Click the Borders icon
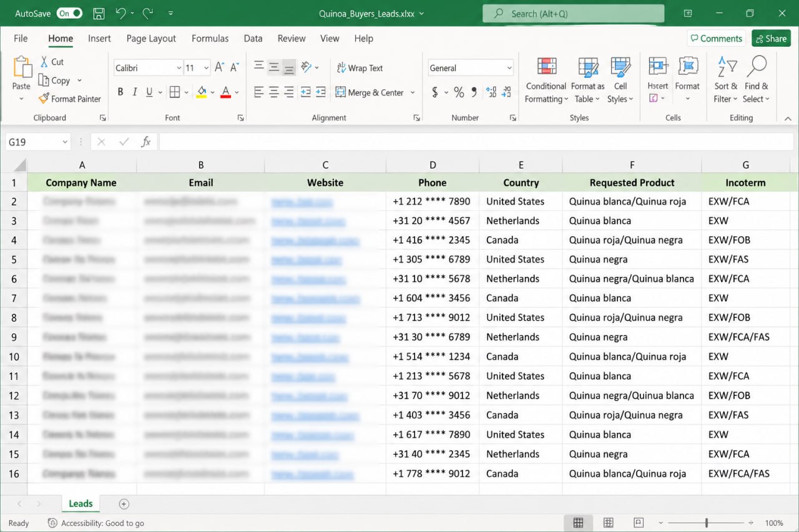799x532 pixels. click(x=175, y=92)
